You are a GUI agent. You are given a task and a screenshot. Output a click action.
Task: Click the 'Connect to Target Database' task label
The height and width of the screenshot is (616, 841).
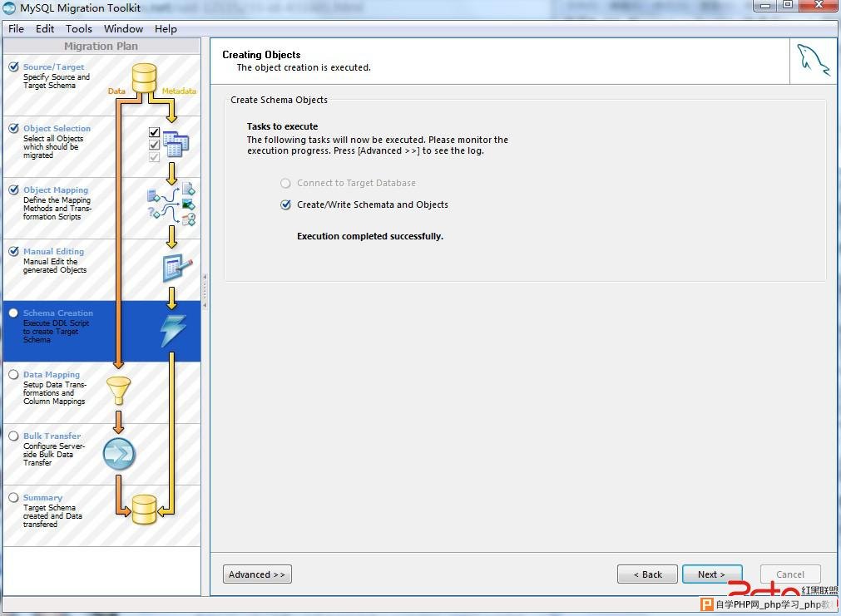(357, 184)
